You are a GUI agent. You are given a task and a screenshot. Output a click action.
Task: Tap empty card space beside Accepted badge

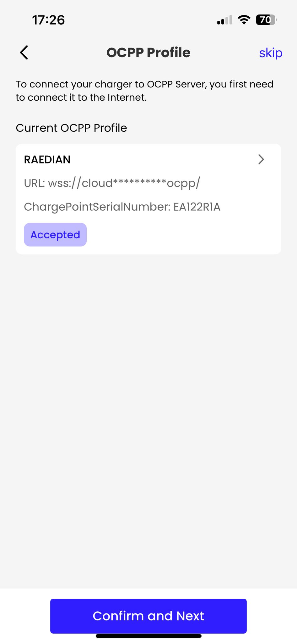182,235
